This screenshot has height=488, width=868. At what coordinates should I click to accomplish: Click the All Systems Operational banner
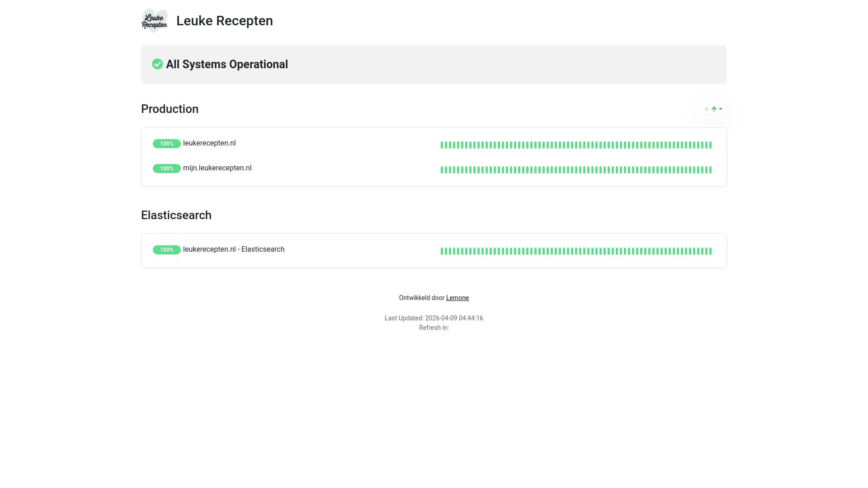click(x=434, y=65)
